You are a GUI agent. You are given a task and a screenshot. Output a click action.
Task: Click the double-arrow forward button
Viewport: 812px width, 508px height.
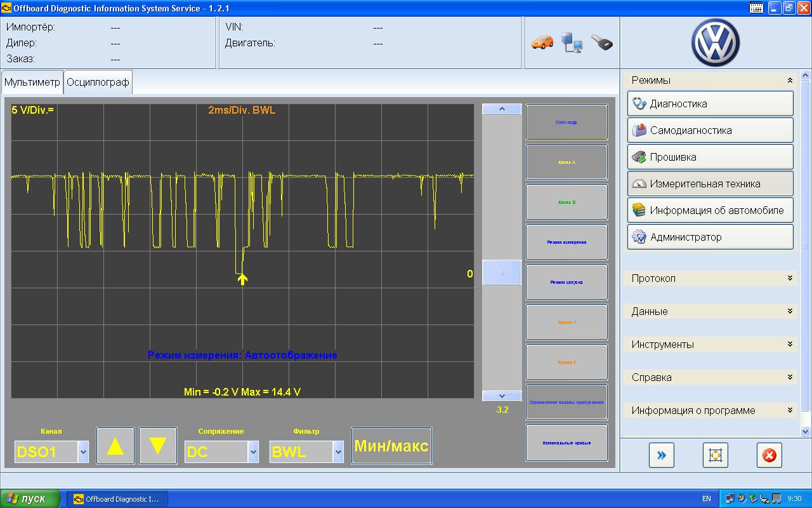tap(662, 455)
